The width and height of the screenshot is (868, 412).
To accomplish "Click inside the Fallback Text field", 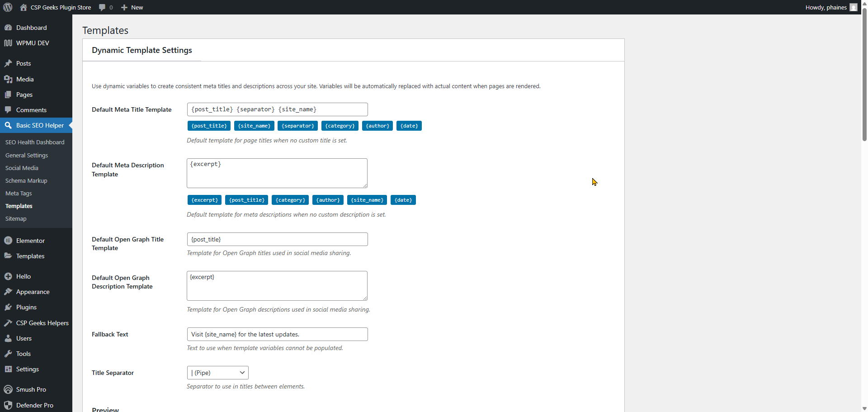I will click(277, 334).
